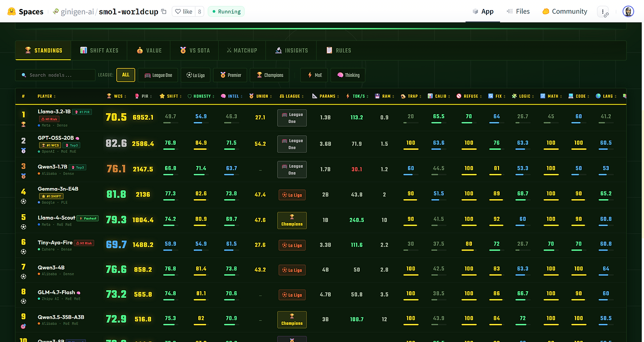Image resolution: width=644 pixels, height=342 pixels.
Task: Sort by the PIR column header
Action: coord(143,96)
